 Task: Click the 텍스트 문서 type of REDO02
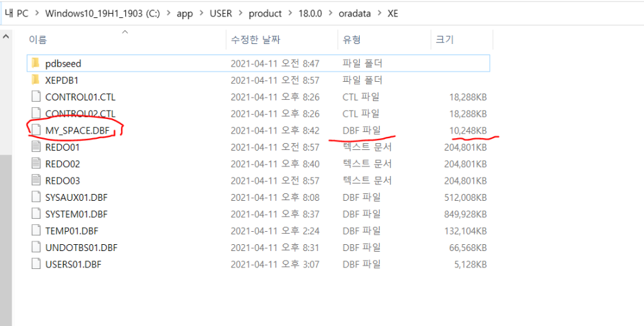367,164
